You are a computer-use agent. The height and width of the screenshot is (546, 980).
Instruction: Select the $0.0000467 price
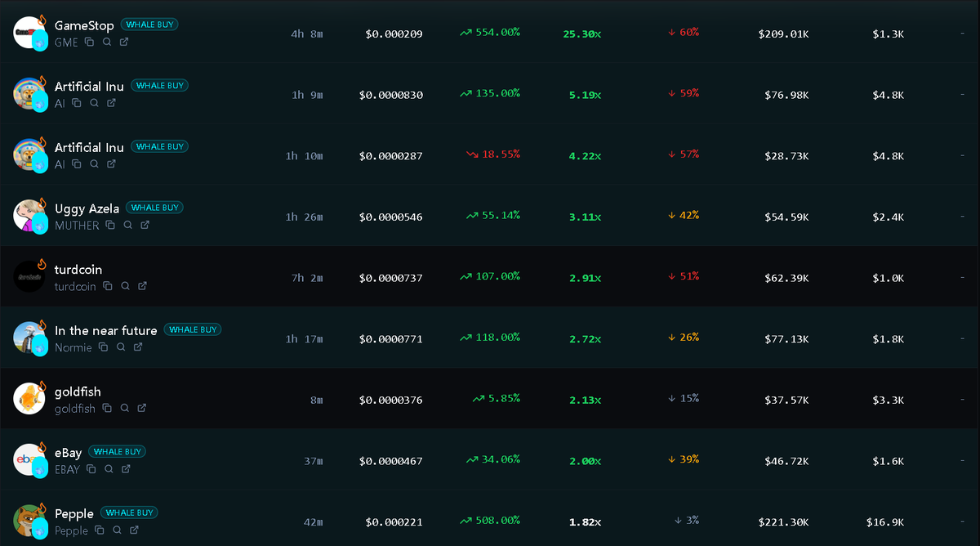point(391,461)
